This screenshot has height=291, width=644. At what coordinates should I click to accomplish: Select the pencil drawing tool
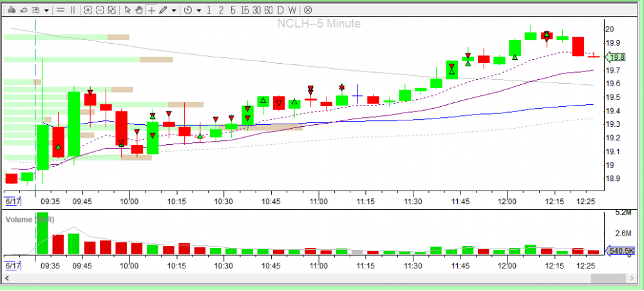pyautogui.click(x=162, y=10)
